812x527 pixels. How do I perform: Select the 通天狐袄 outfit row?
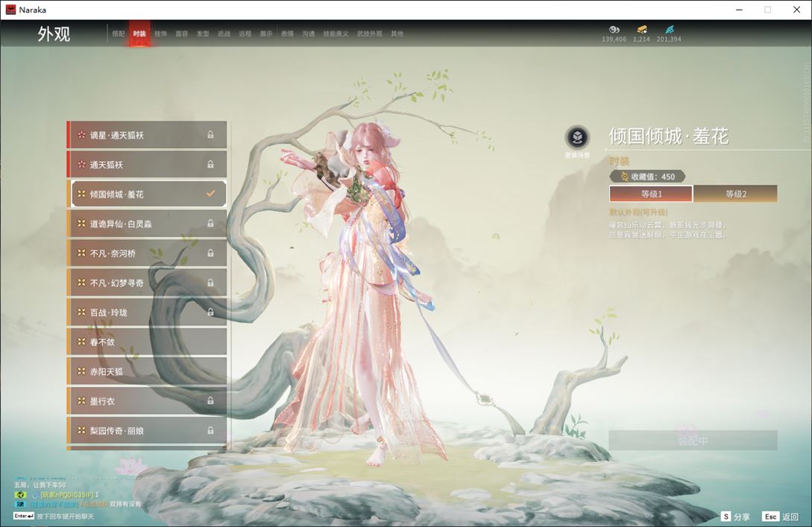point(147,165)
